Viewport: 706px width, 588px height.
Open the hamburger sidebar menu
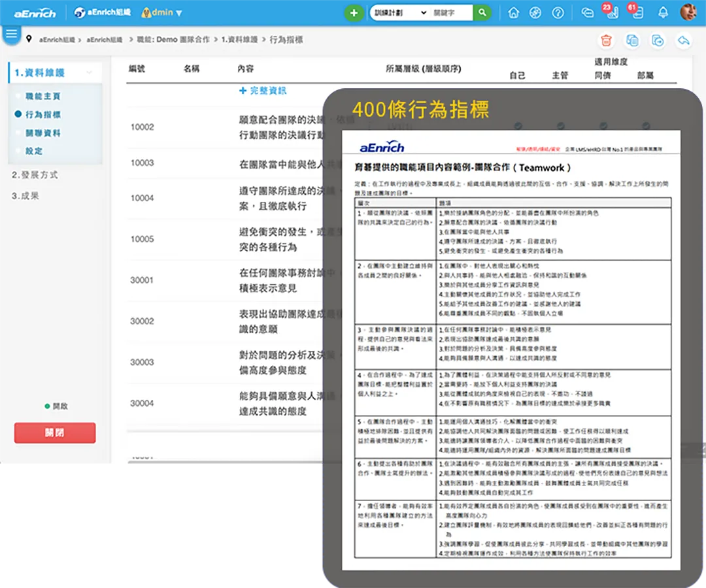pyautogui.click(x=11, y=34)
